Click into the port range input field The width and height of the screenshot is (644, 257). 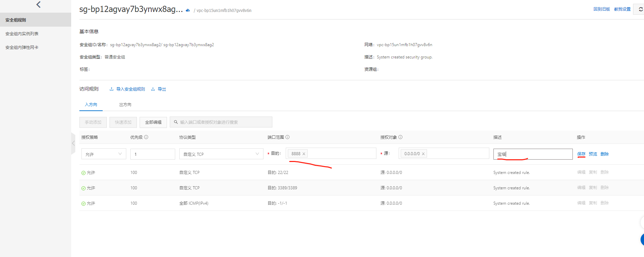click(331, 153)
